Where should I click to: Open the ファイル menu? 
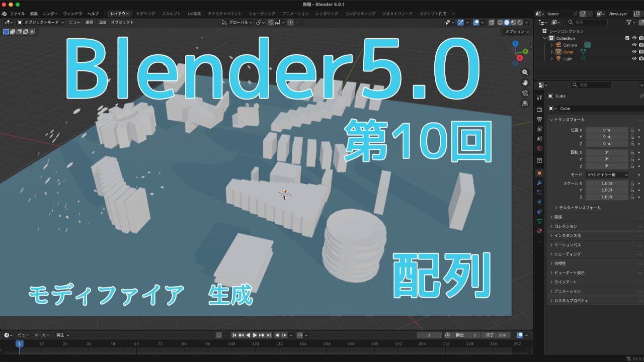pyautogui.click(x=17, y=14)
